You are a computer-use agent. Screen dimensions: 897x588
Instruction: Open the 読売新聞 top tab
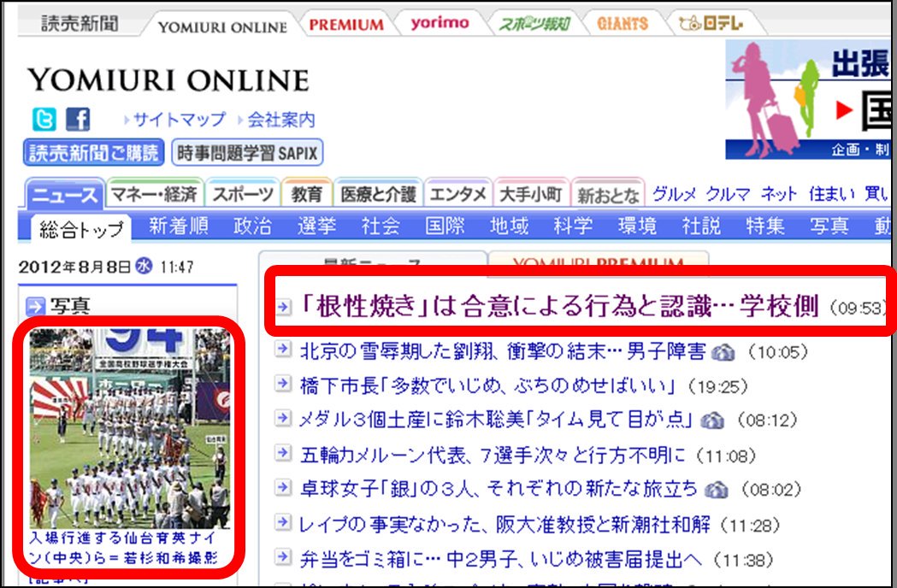(x=80, y=23)
